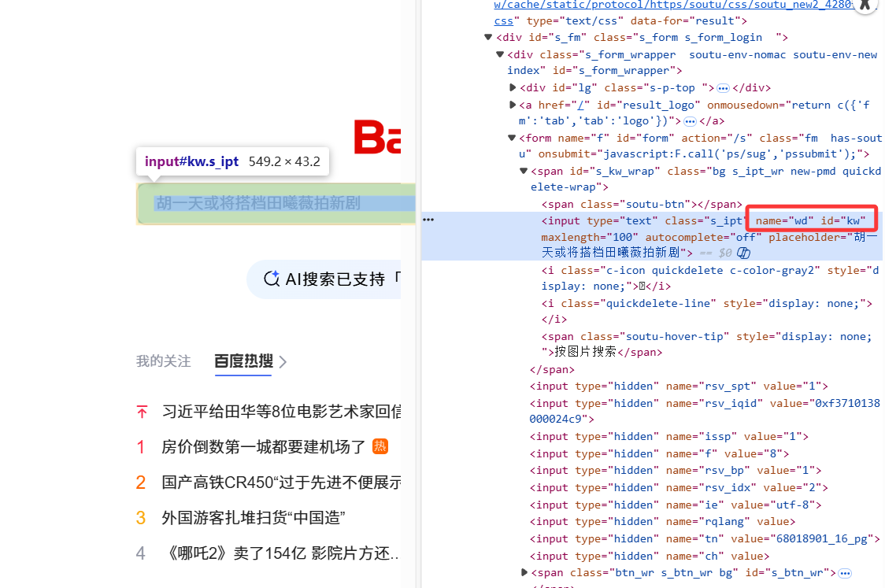Collapse the div id="s_fm" node
This screenshot has width=885, height=588.
tap(488, 37)
